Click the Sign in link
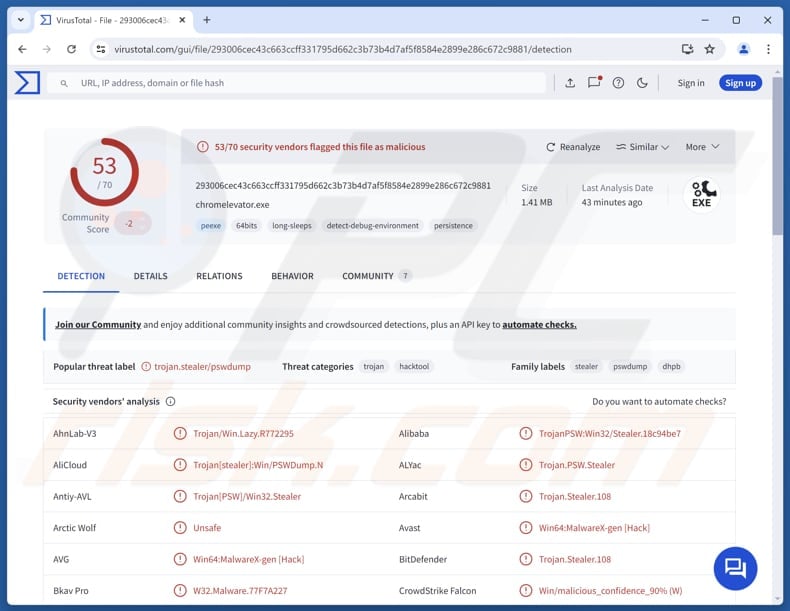 pos(691,83)
